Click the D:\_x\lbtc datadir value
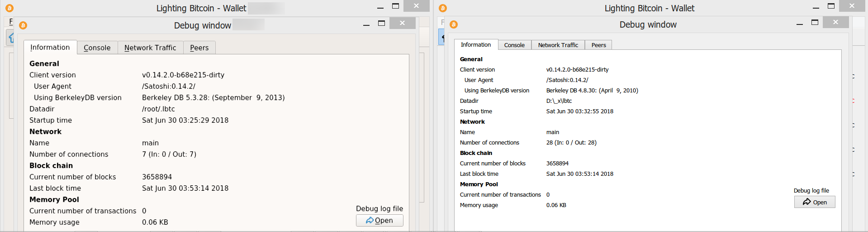The width and height of the screenshot is (868, 232). pyautogui.click(x=559, y=101)
